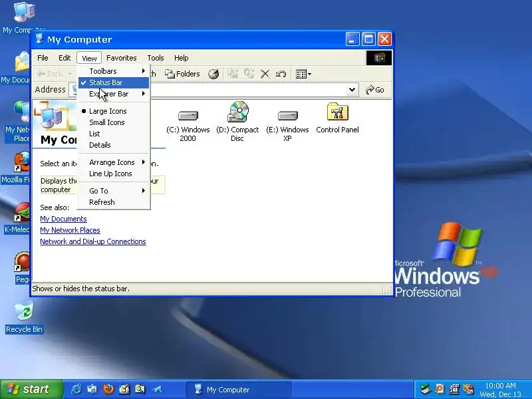This screenshot has height=399, width=532.
Task: Open the (C:) Windows 2000 drive icon
Action: [188, 122]
